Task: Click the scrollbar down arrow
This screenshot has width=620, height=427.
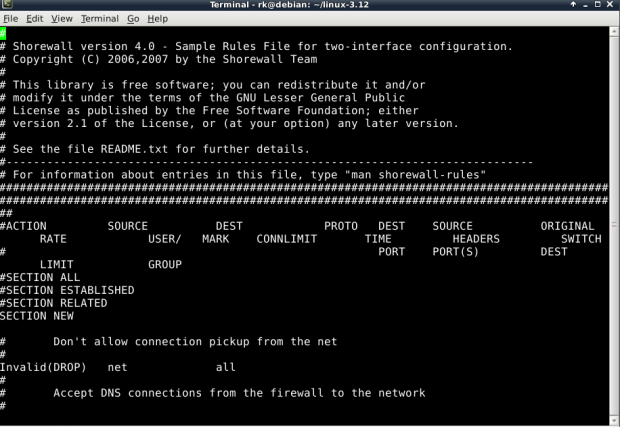Action: point(614,420)
